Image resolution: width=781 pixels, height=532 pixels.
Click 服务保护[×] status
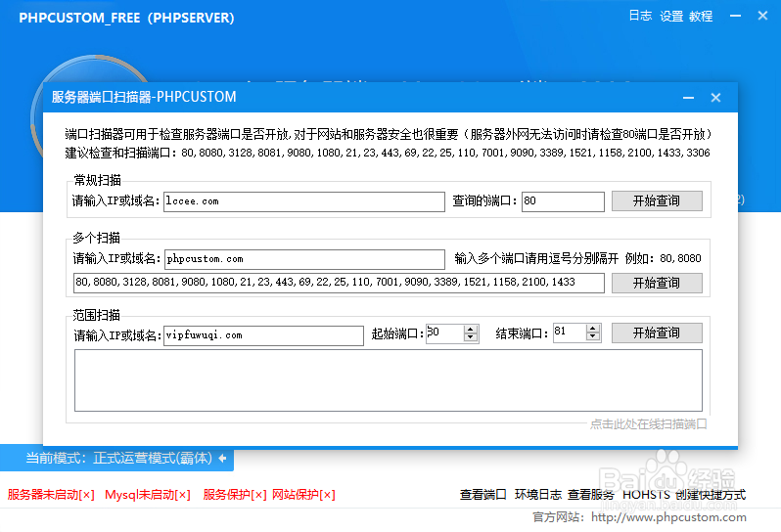pyautogui.click(x=235, y=495)
